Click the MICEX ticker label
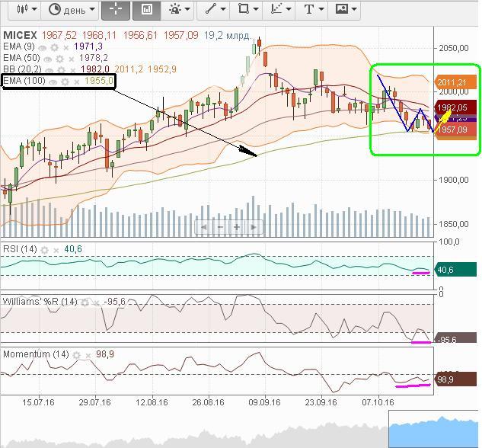This screenshot has height=448, width=482. click(20, 35)
